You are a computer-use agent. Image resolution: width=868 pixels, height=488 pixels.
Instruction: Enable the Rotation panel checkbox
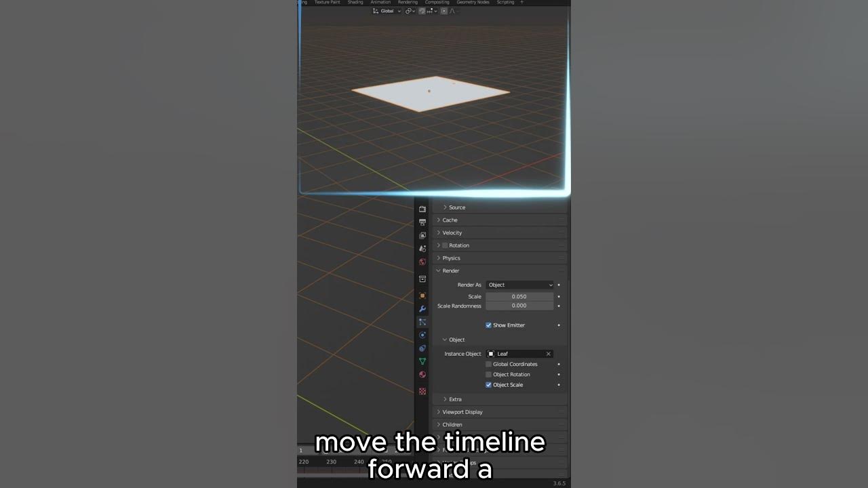coord(445,245)
